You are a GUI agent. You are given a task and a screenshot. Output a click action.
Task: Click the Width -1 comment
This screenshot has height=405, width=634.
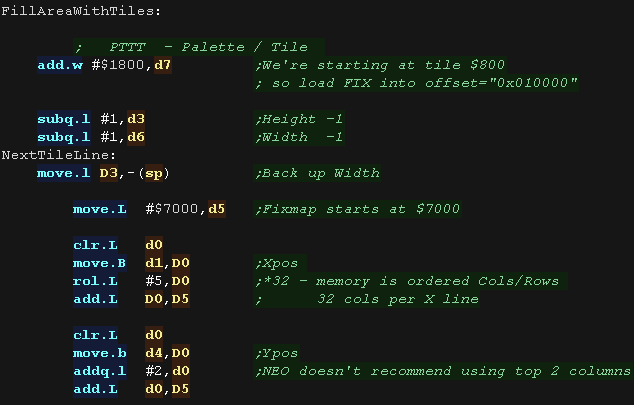pyautogui.click(x=300, y=137)
